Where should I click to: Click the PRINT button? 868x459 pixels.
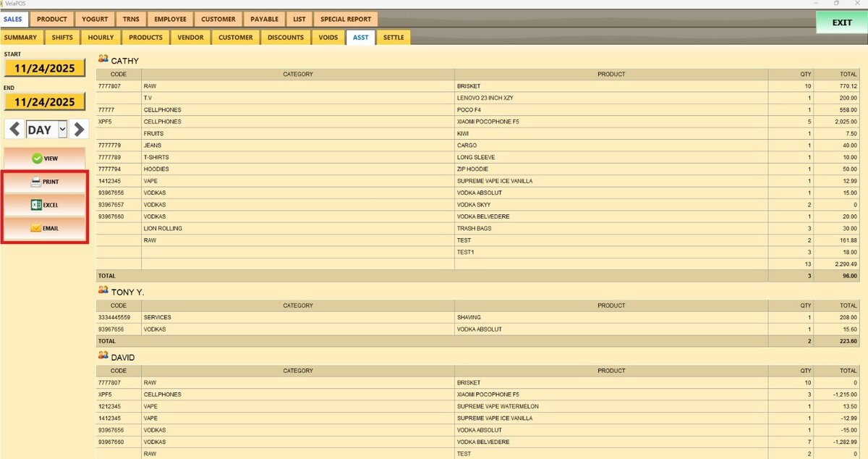45,182
